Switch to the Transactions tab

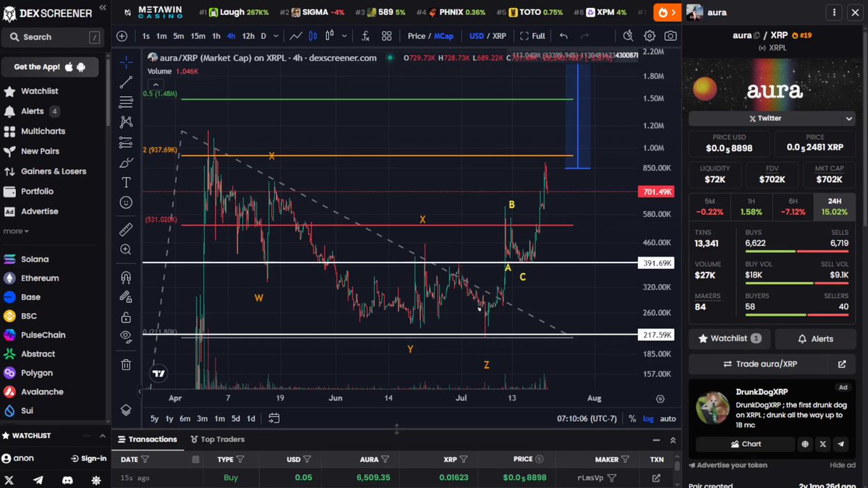(x=147, y=439)
